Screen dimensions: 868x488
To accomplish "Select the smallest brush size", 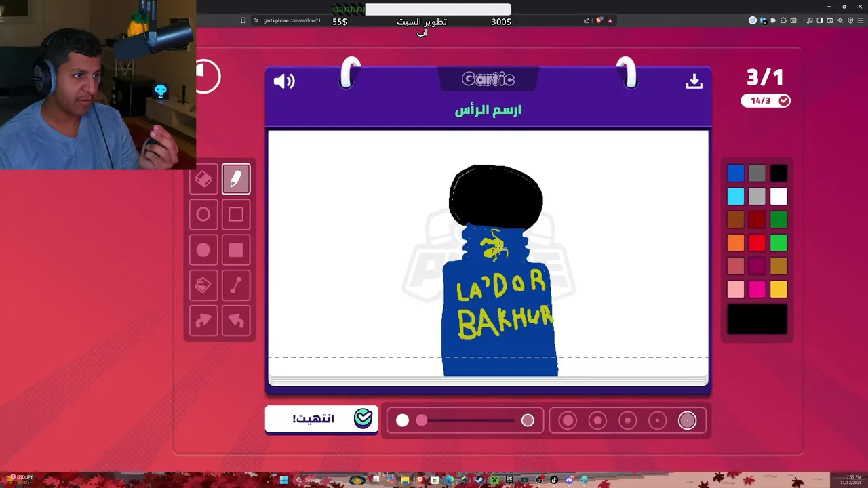I will coord(687,421).
